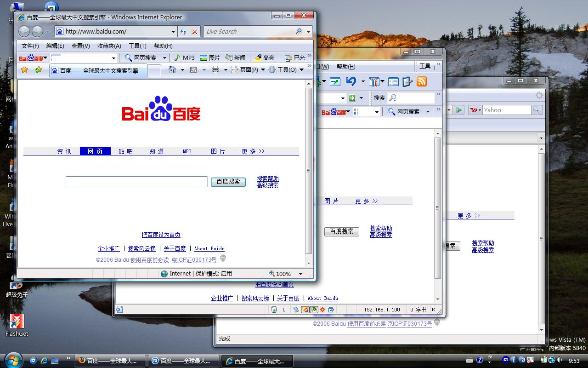588x368 pixels.
Task: Click the Baidu toolbar 高亮 highlight button
Action: pos(264,57)
